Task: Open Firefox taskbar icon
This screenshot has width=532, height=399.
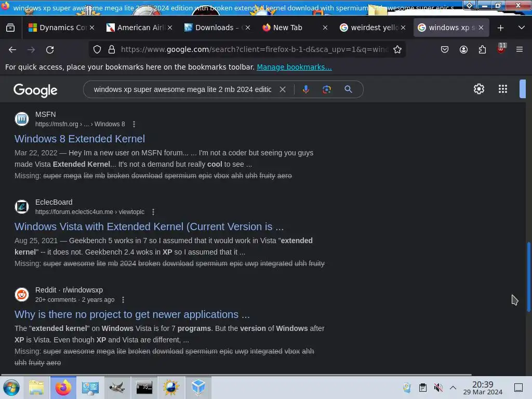Action: point(63,388)
